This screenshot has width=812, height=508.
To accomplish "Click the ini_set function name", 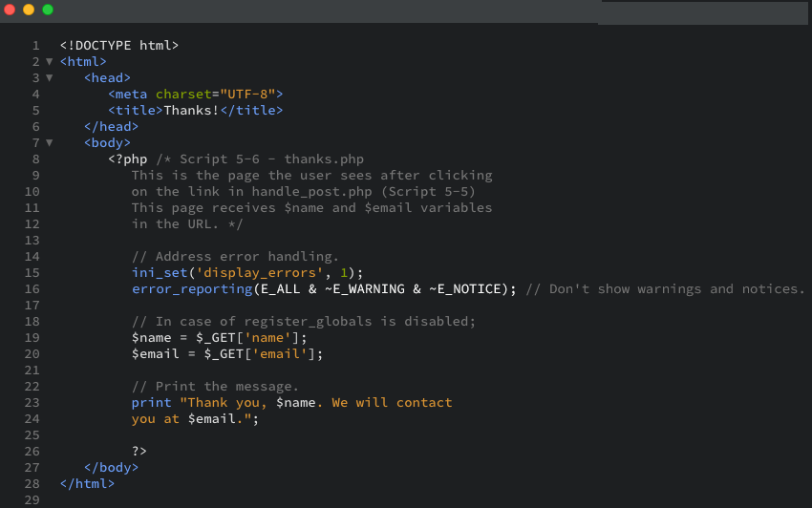I will (x=160, y=273).
